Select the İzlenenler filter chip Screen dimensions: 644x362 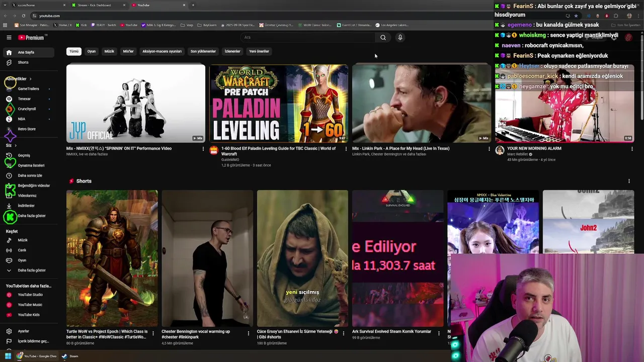(x=232, y=51)
